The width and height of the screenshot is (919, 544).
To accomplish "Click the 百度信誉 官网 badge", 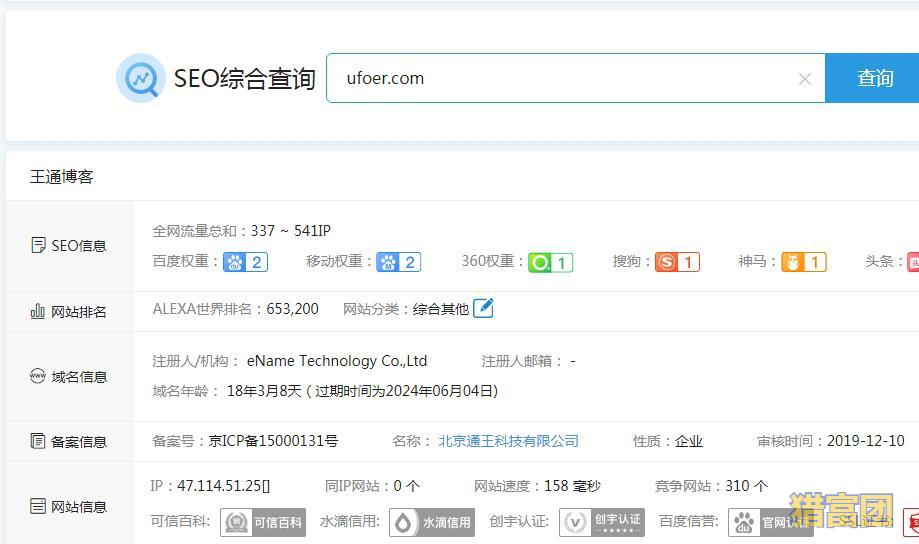I will click(771, 522).
